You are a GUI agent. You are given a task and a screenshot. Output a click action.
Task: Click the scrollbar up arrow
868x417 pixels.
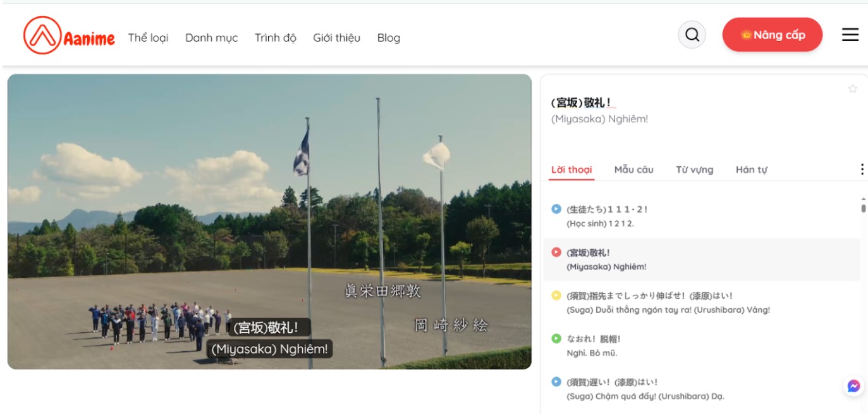864,199
